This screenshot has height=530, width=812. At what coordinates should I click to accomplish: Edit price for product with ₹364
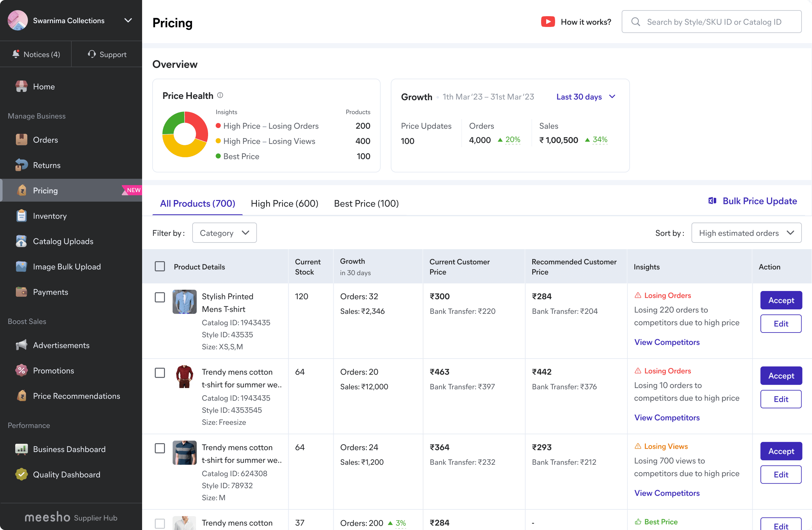point(781,475)
